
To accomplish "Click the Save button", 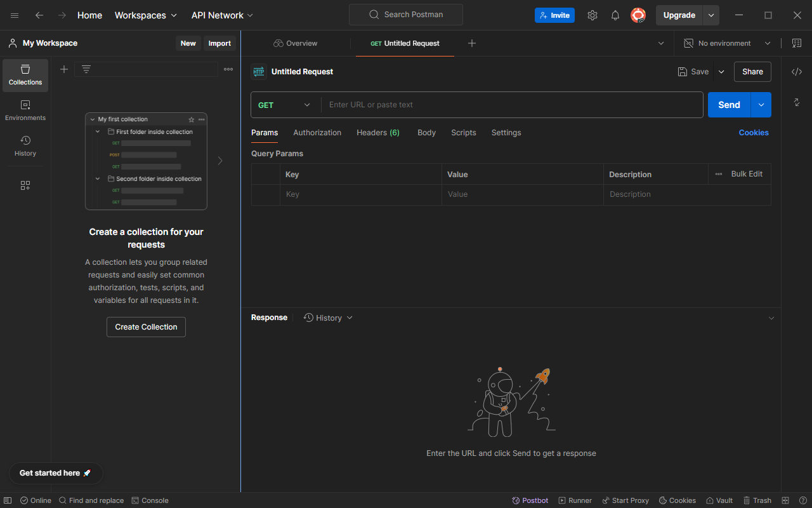I will click(693, 72).
